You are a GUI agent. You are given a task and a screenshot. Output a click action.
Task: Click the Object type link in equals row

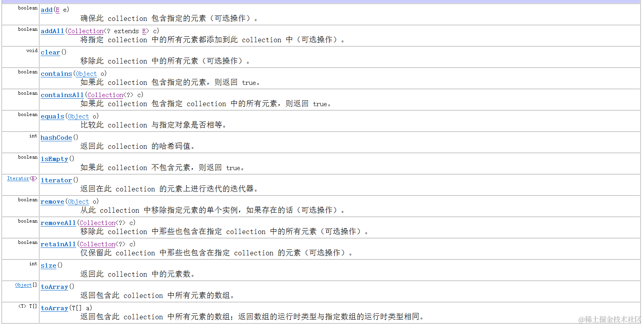click(78, 116)
